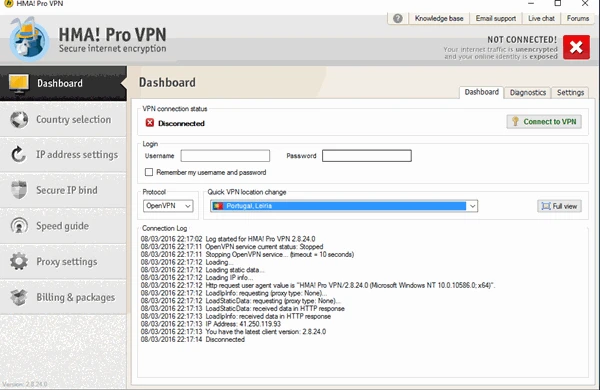Start a Live chat
This screenshot has width=600, height=390.
point(541,18)
